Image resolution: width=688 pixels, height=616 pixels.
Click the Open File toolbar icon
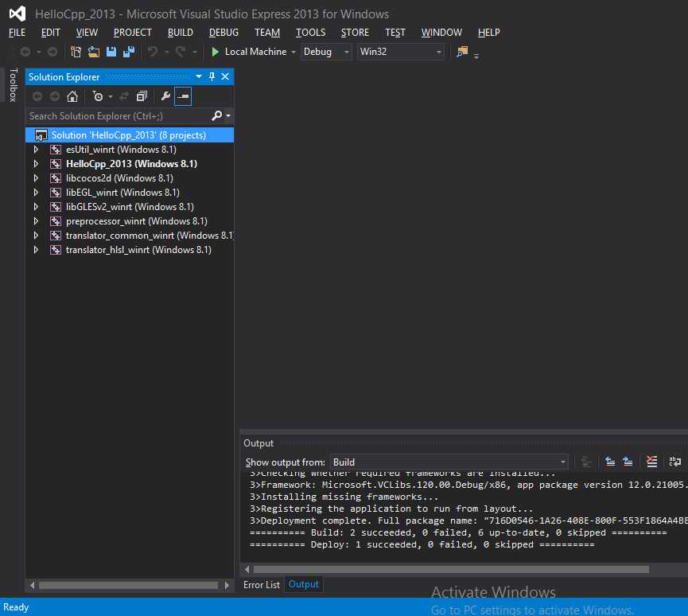[x=94, y=52]
